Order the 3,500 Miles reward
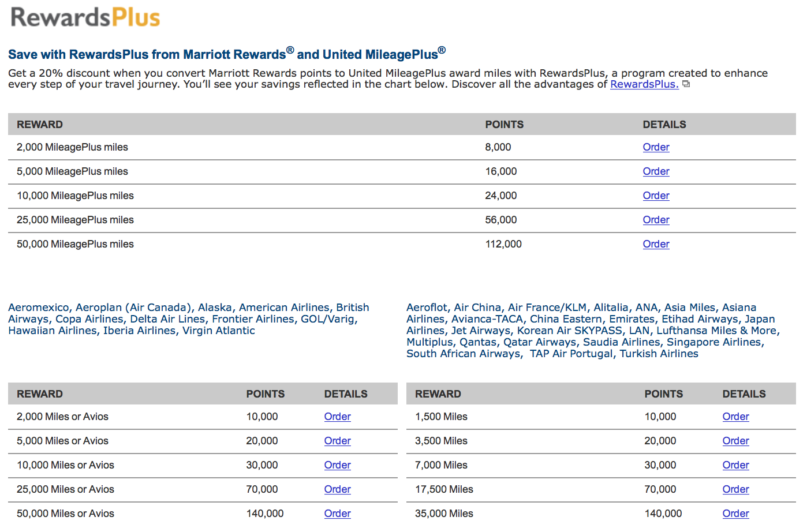 click(x=735, y=441)
